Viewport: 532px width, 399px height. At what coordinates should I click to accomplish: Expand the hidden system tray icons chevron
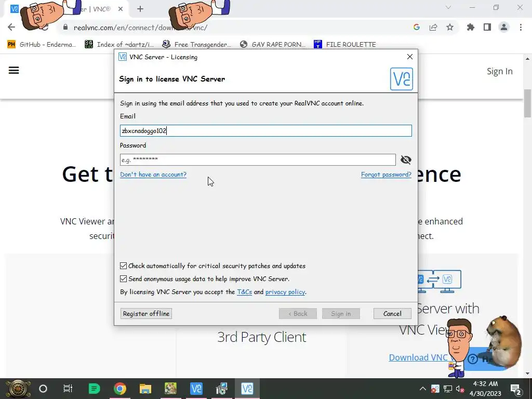click(x=423, y=389)
